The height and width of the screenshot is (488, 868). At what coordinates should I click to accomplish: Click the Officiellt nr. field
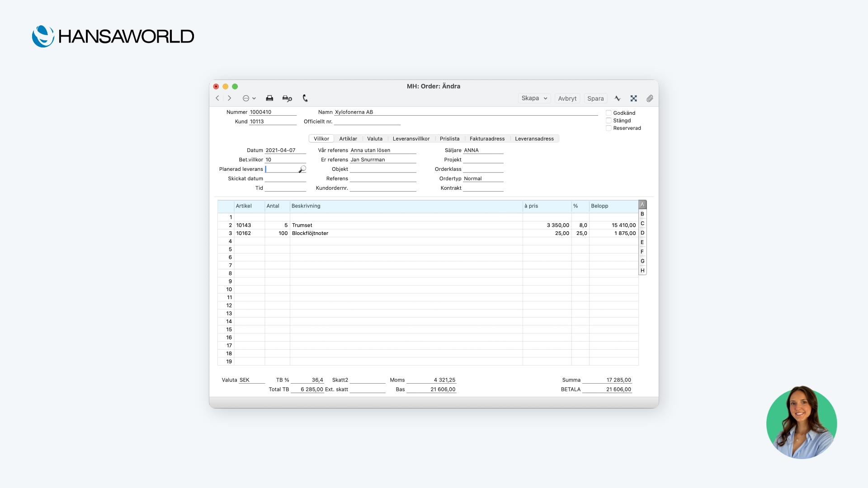tap(367, 122)
